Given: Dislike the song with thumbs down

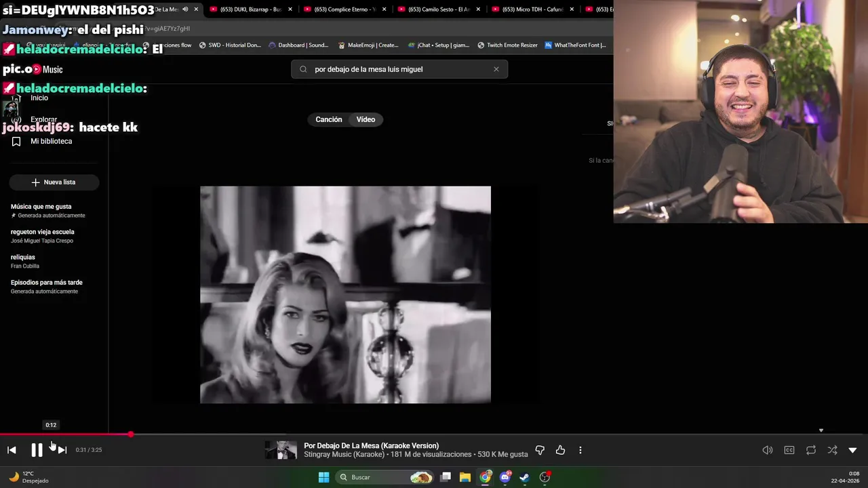Looking at the screenshot, I should [540, 450].
